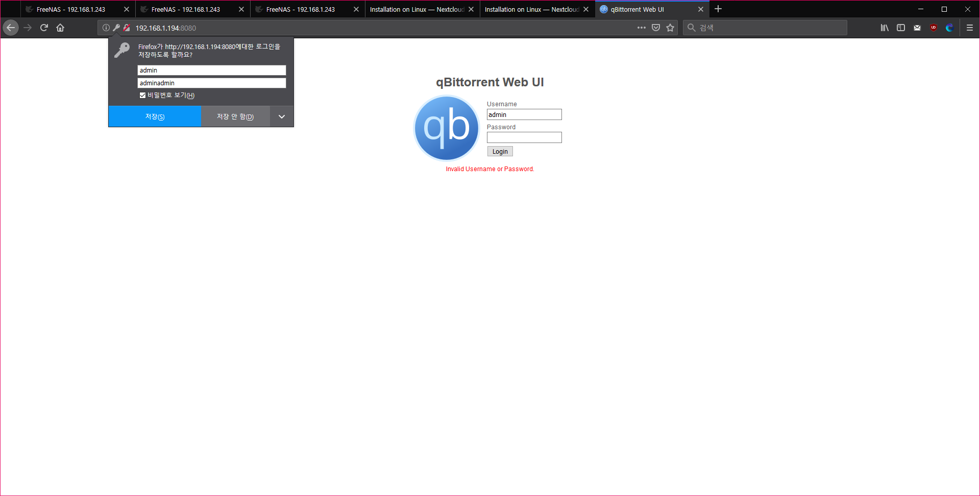This screenshot has width=980, height=496.
Task: Expand the save-login options dropdown arrow
Action: (x=282, y=116)
